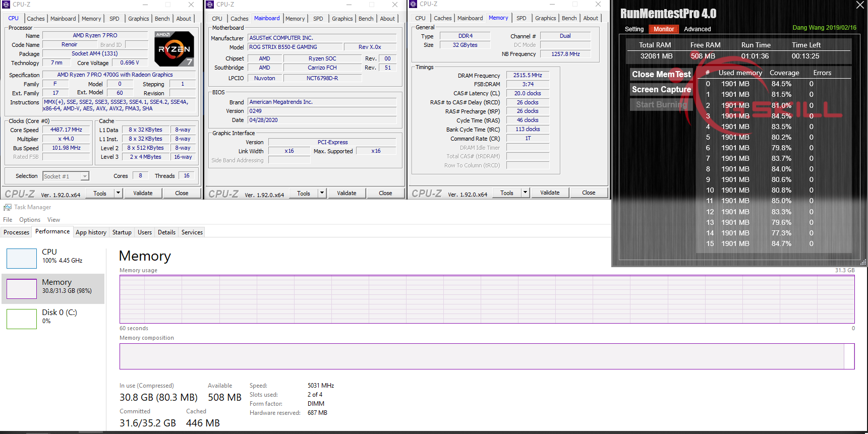Viewport: 868px width, 434px height.
Task: Click the Task Manager title bar icon
Action: coord(7,207)
